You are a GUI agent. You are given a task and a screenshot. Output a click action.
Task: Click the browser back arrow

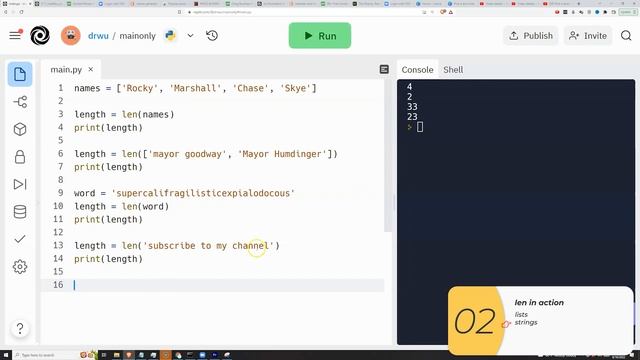[x=5, y=12]
